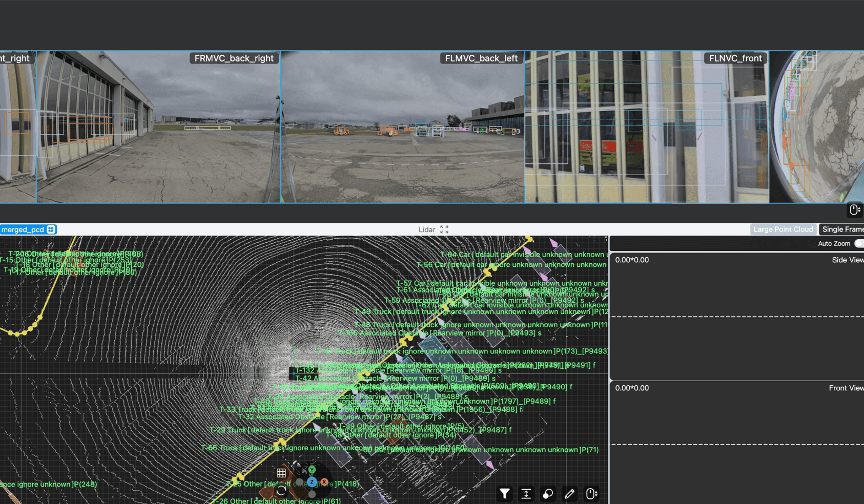The width and height of the screenshot is (864, 504).
Task: Click mouse settings icon below camera strip
Action: (855, 210)
